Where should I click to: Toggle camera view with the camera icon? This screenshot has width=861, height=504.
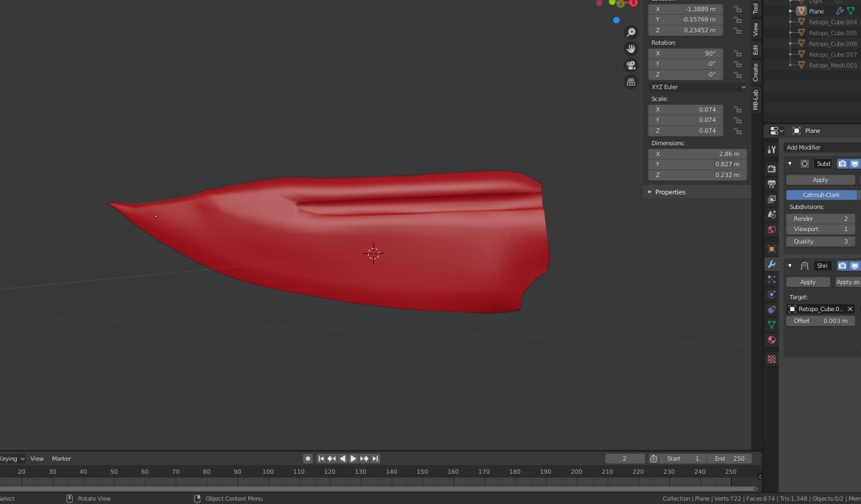coord(631,65)
